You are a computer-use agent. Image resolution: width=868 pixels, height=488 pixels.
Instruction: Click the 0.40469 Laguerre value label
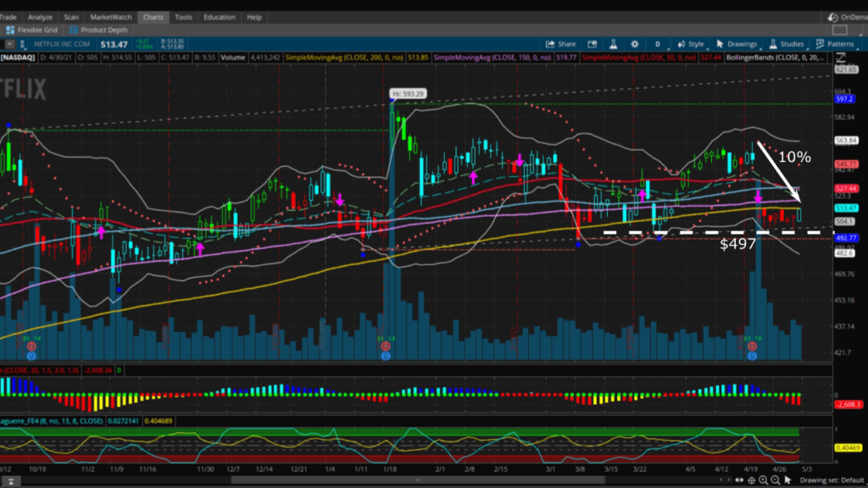pyautogui.click(x=848, y=447)
